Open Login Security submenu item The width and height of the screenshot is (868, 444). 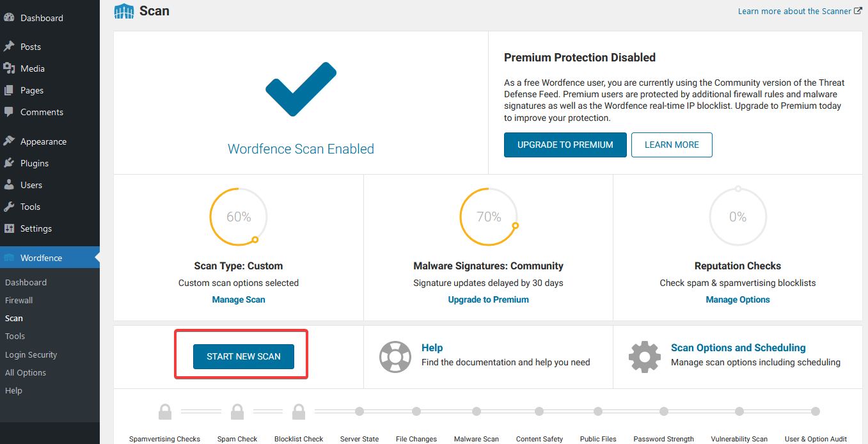click(31, 354)
